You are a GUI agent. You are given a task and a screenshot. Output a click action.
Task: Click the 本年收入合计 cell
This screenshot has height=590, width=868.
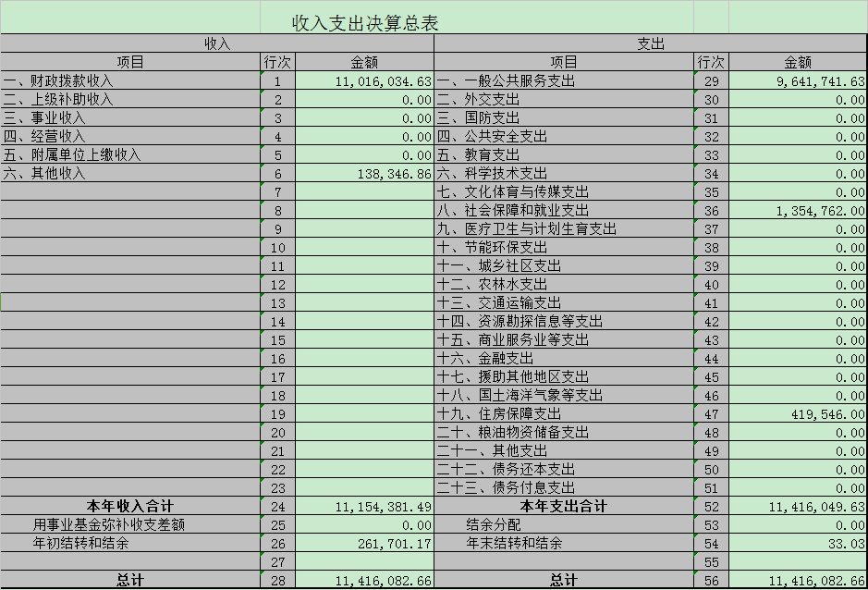(x=130, y=506)
